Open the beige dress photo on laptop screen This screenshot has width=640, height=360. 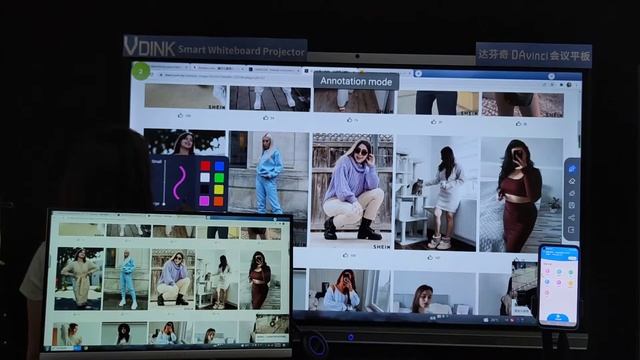pos(79,278)
